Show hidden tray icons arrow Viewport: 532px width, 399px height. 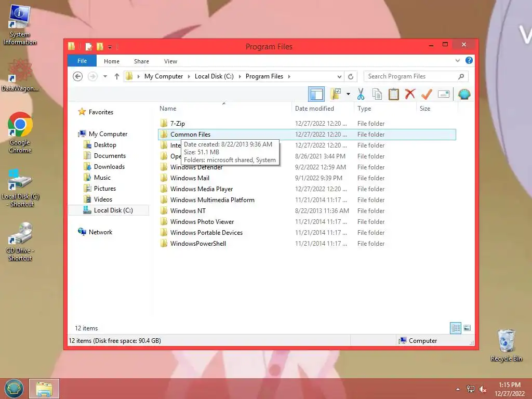[x=458, y=389]
